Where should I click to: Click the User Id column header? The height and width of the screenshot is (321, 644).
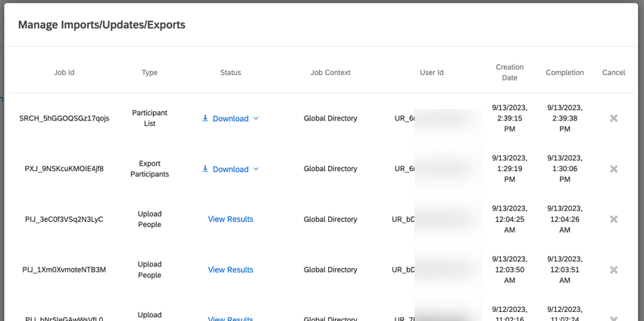pos(432,73)
